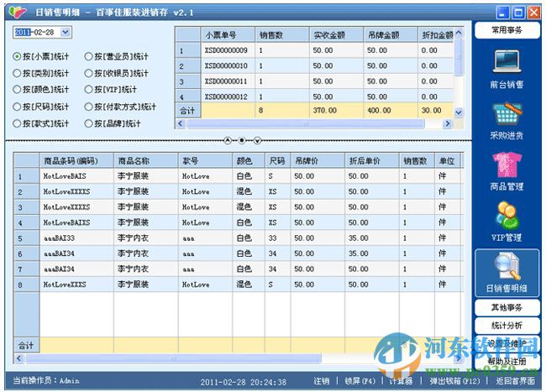Click 锁屏(F4) in the status bar
This screenshot has width=546, height=392.
click(x=360, y=381)
